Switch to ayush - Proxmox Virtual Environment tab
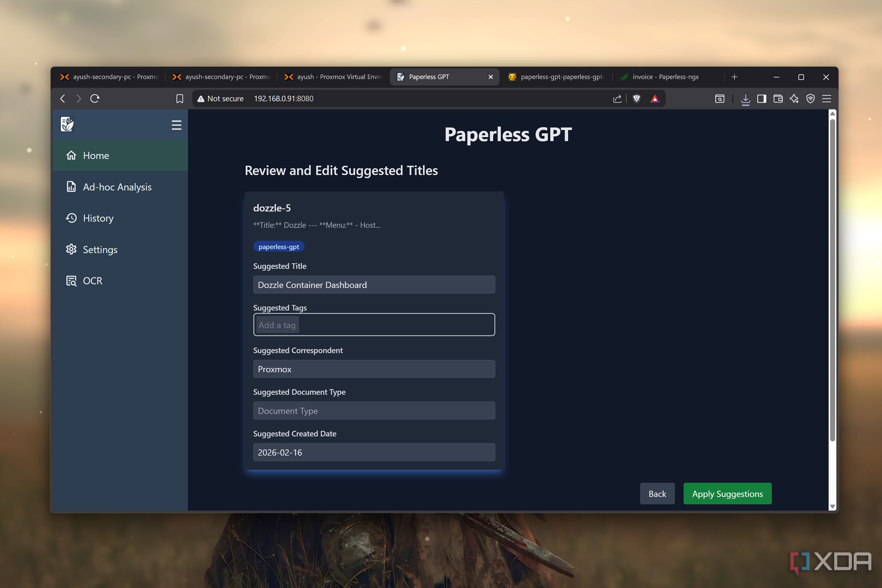 (333, 77)
